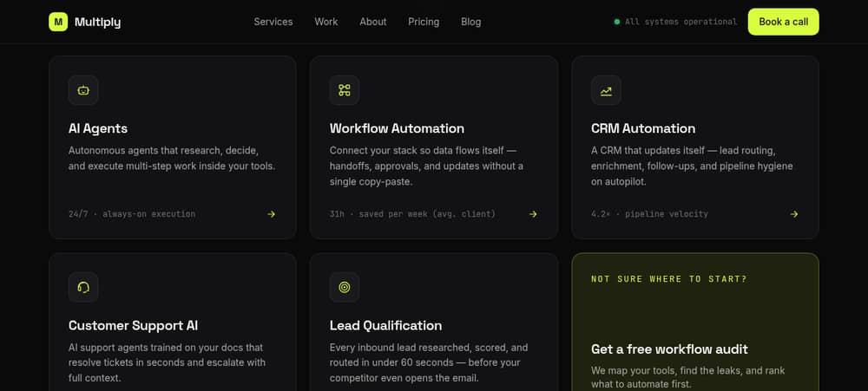The image size is (868, 391).
Task: Click Customer Support description about resolving tickets
Action: tap(168, 362)
